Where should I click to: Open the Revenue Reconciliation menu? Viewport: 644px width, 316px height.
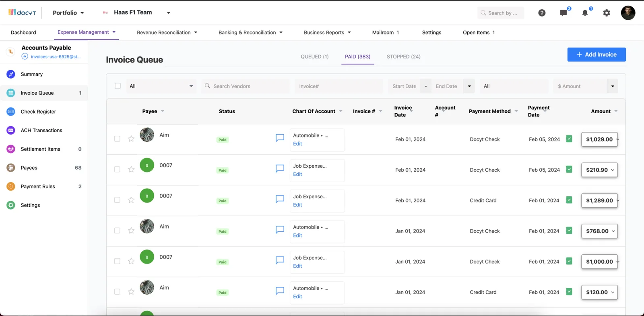[167, 32]
